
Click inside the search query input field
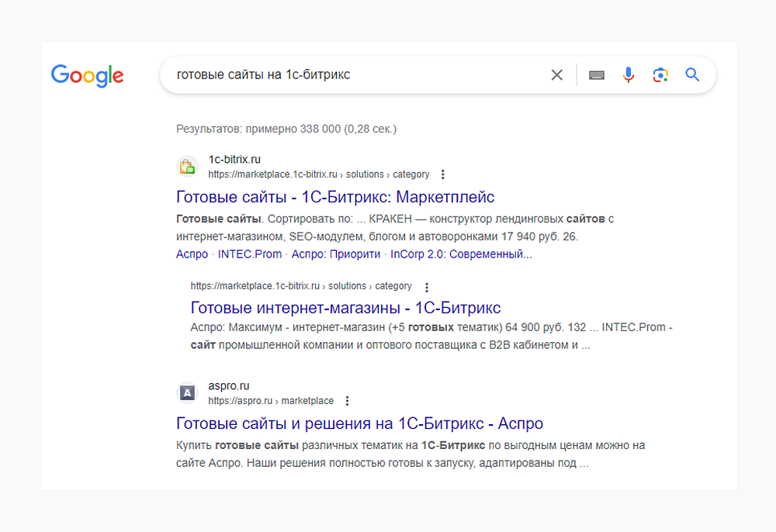349,74
